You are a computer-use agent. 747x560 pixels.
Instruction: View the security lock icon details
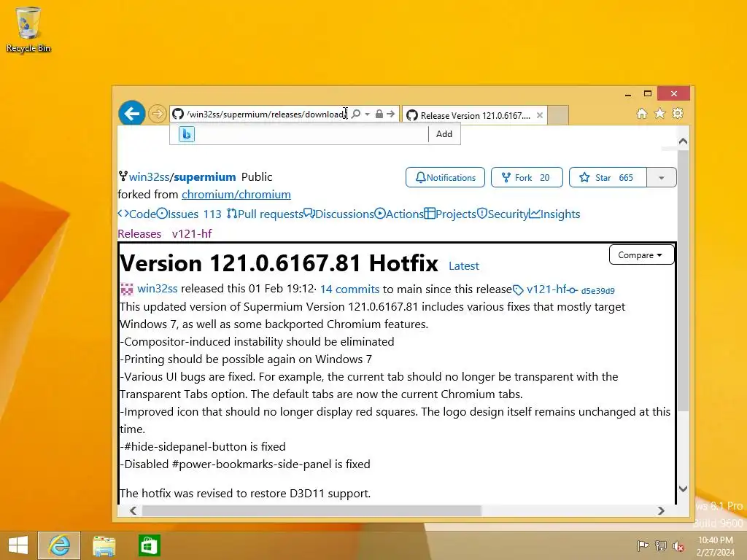click(379, 114)
